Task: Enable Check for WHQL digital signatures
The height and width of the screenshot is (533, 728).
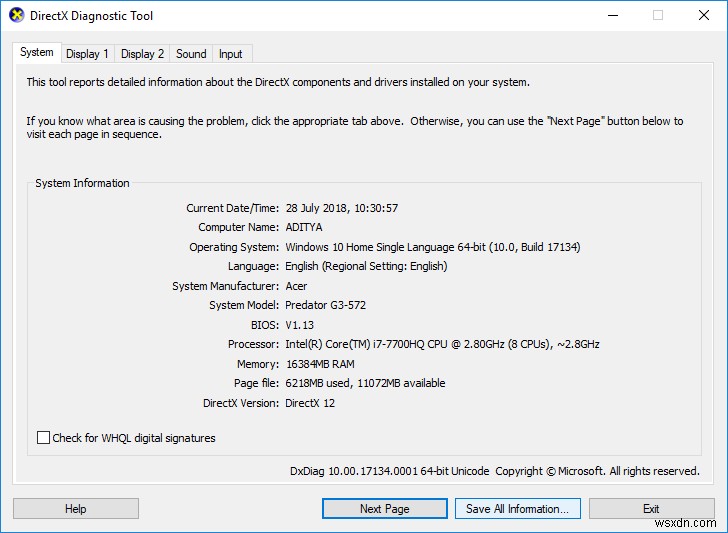Action: click(44, 438)
